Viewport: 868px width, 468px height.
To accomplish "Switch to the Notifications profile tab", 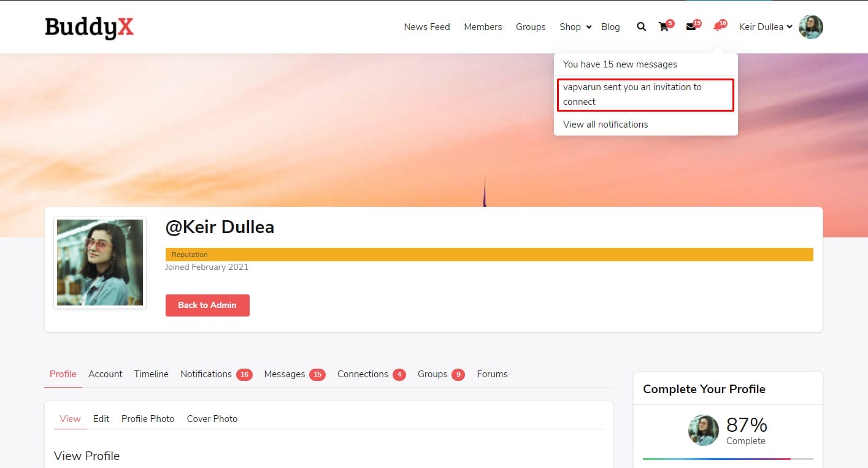I will [206, 374].
